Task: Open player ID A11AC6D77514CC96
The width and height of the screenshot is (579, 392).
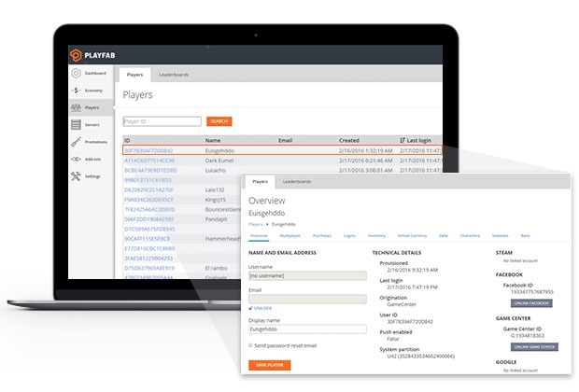Action: coord(149,161)
